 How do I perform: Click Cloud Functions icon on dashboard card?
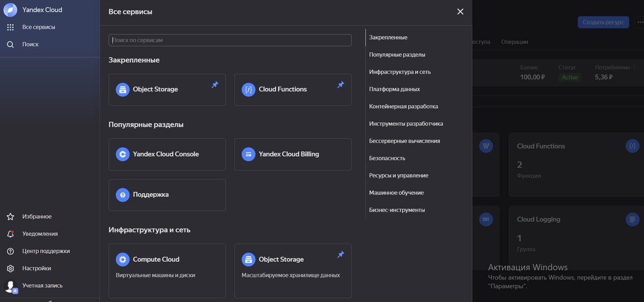point(633,146)
